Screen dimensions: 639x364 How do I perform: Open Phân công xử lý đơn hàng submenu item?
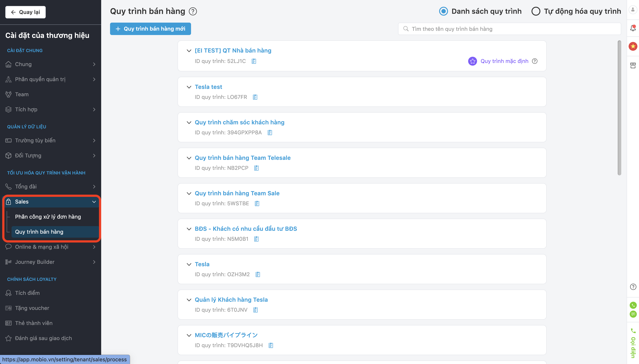(x=48, y=217)
